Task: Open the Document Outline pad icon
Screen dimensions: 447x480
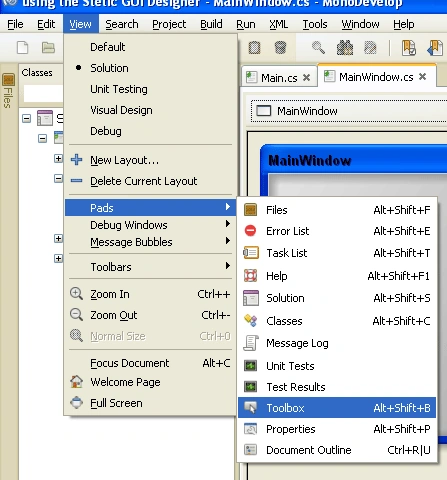Action: [x=251, y=450]
